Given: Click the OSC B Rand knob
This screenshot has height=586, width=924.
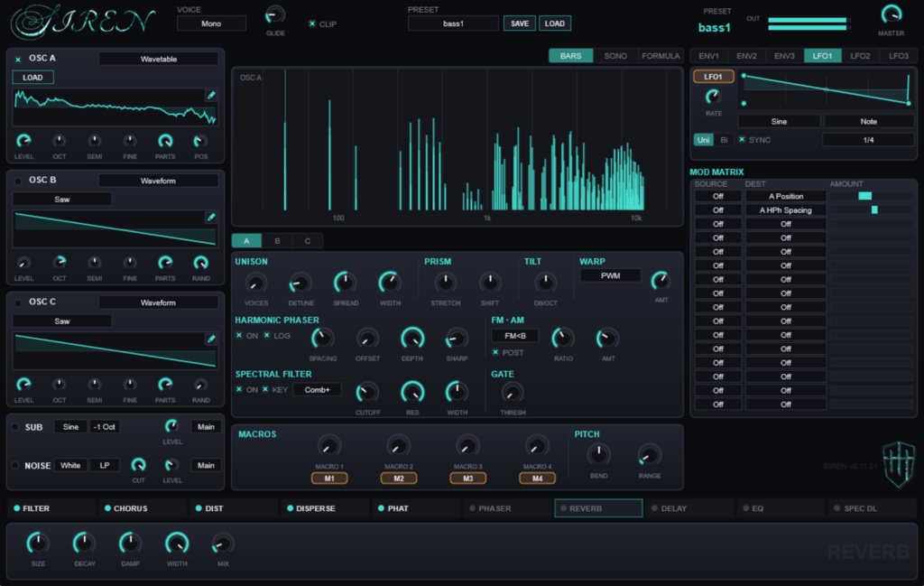Looking at the screenshot, I should (200, 263).
